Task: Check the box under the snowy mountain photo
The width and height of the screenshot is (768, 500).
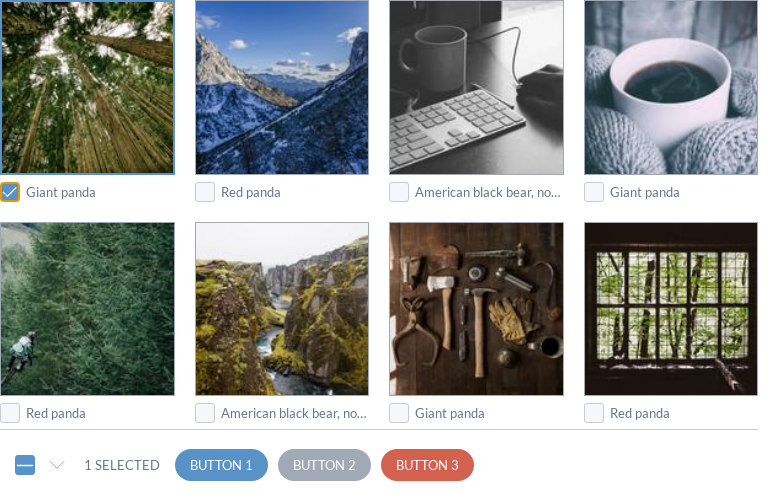Action: point(205,192)
